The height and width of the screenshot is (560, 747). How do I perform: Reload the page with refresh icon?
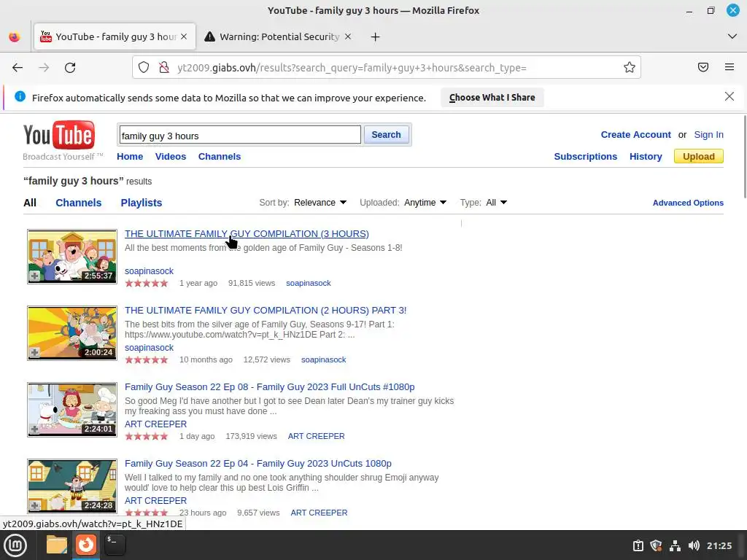tap(70, 68)
